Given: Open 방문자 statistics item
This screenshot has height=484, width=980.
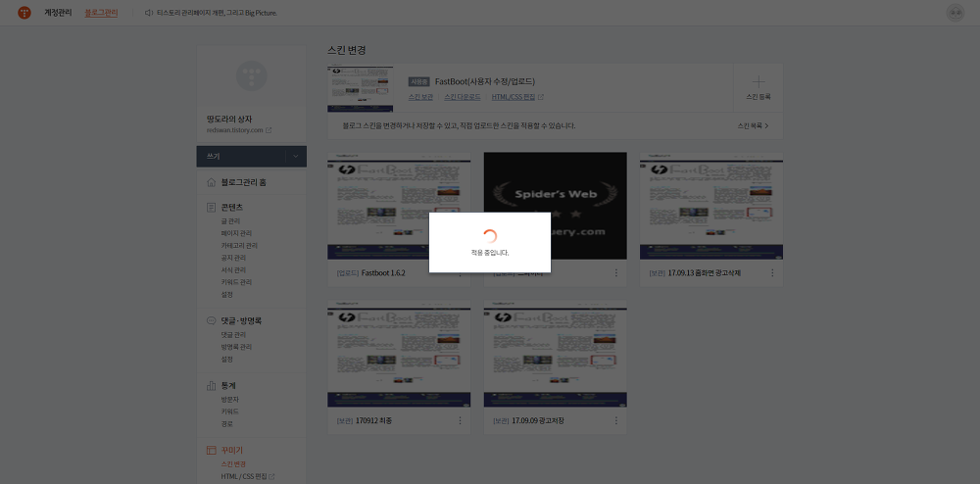Looking at the screenshot, I should point(230,399).
